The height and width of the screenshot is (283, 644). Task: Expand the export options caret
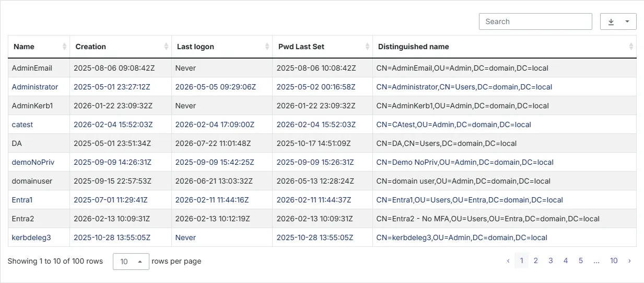coord(627,21)
